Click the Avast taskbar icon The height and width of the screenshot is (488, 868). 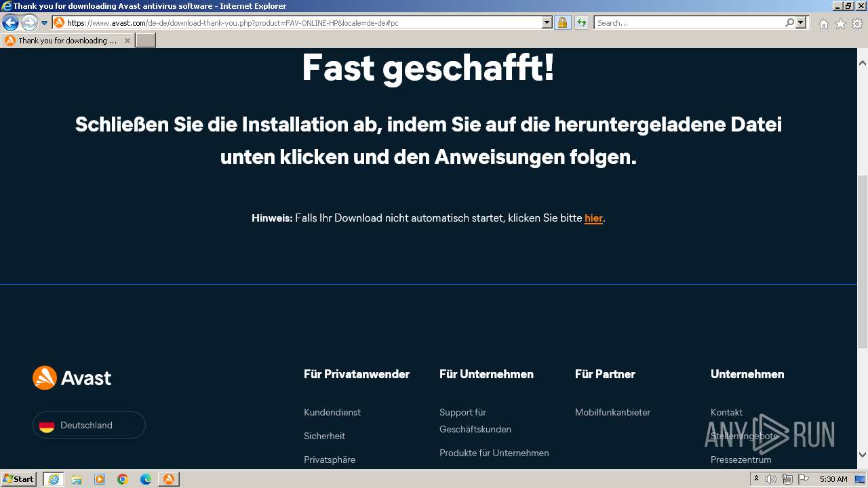169,479
